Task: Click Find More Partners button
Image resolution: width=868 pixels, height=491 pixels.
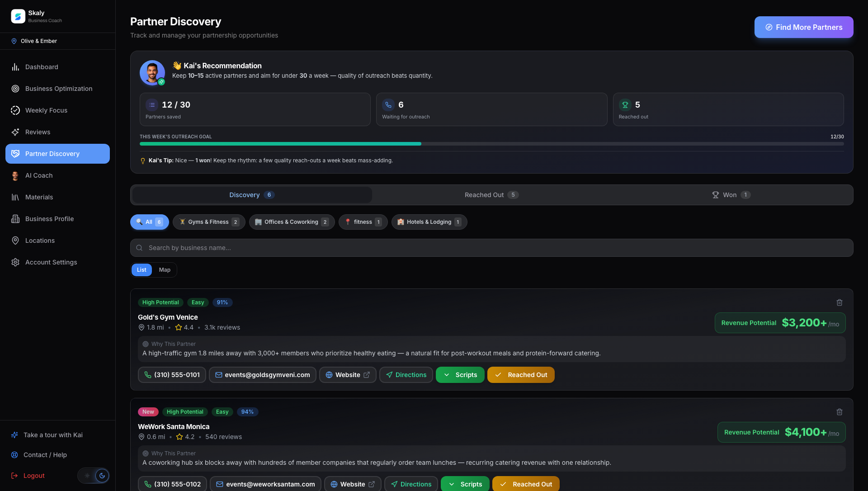Action: (804, 27)
